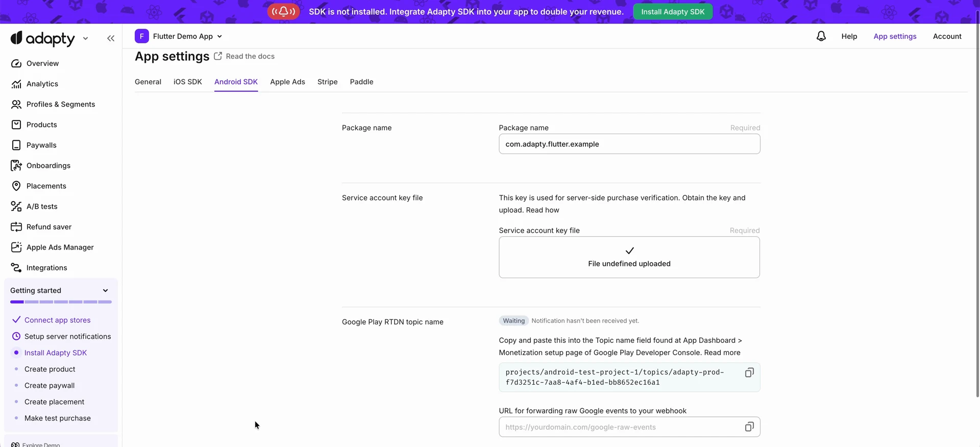980x447 pixels.
Task: Open the Paddle tab
Action: pos(361,82)
